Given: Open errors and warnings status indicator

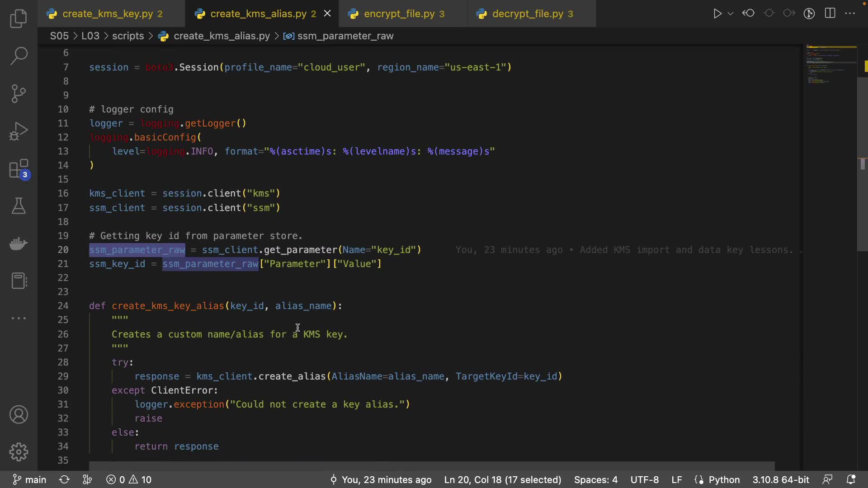Looking at the screenshot, I should coord(129,479).
